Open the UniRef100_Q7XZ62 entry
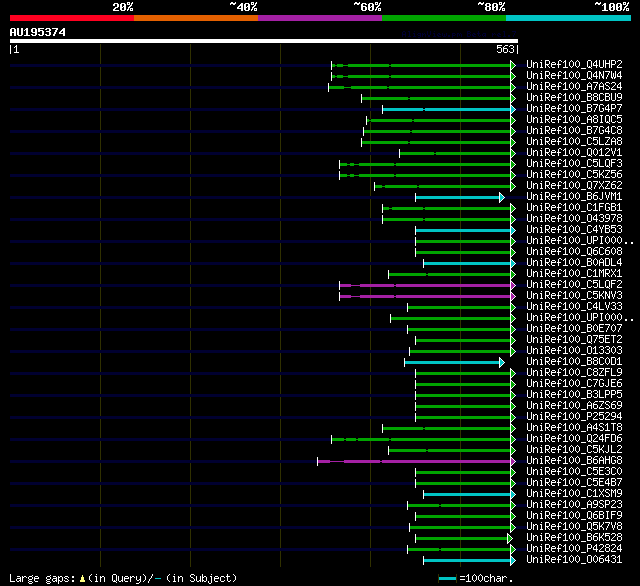The image size is (640, 586). [574, 186]
